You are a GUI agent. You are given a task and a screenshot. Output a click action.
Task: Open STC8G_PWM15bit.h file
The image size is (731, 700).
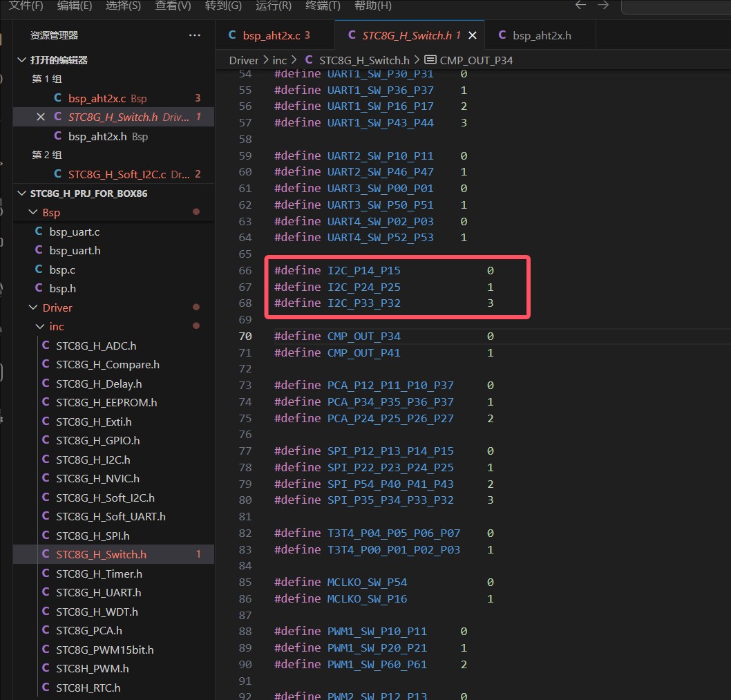114,650
